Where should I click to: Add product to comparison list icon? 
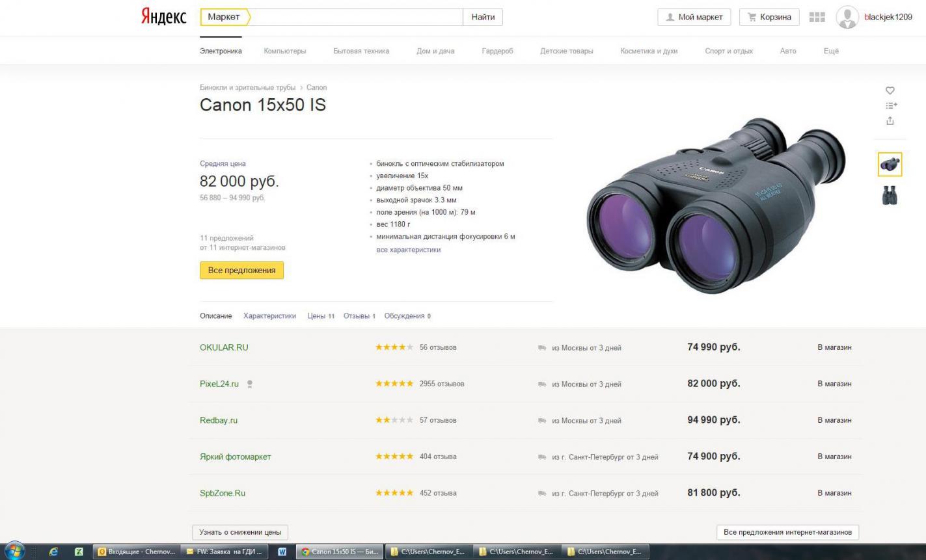click(x=890, y=105)
